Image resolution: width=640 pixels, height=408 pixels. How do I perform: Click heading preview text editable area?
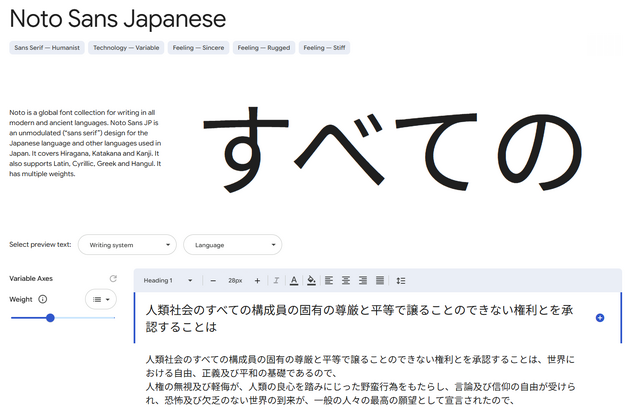coord(360,318)
